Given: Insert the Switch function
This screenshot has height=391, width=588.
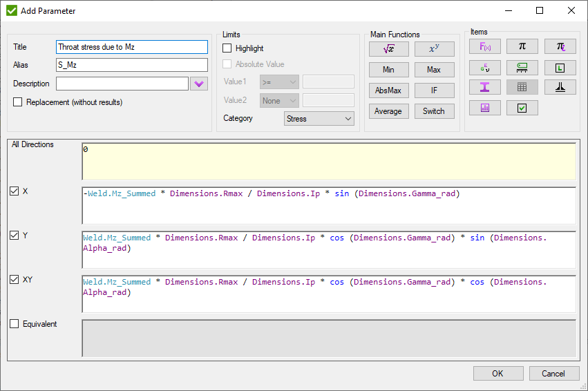Looking at the screenshot, I should [x=435, y=111].
